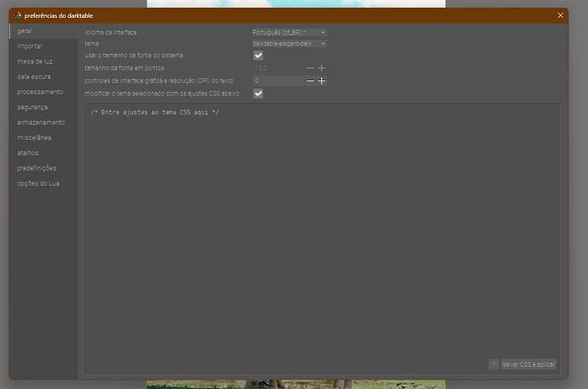Decrease tamanho da fonte em pontos

pos(310,68)
